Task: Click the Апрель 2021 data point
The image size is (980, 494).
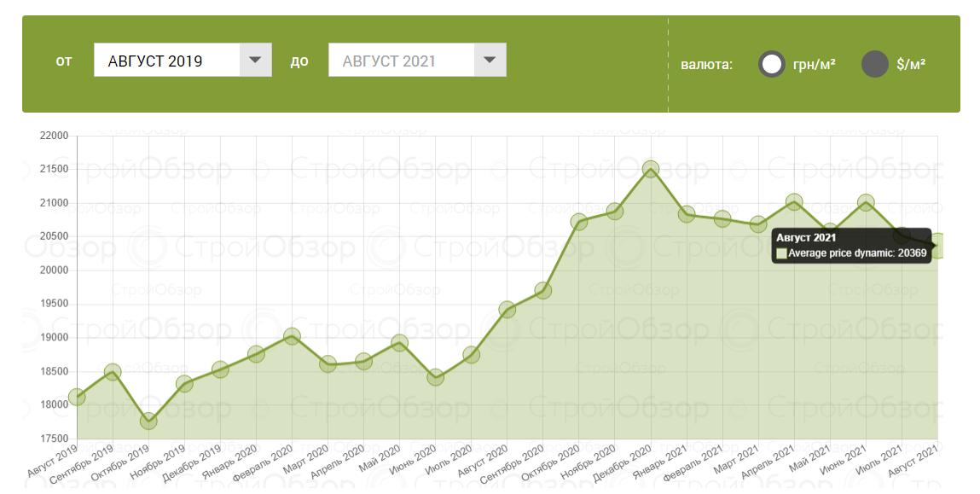Action: point(794,202)
